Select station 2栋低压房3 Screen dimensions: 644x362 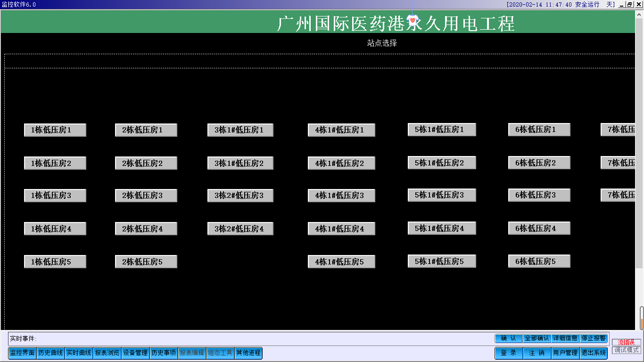[146, 196]
